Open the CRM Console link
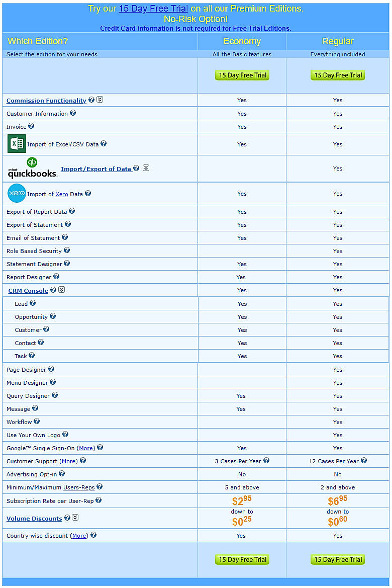The image size is (392, 588). coord(28,291)
